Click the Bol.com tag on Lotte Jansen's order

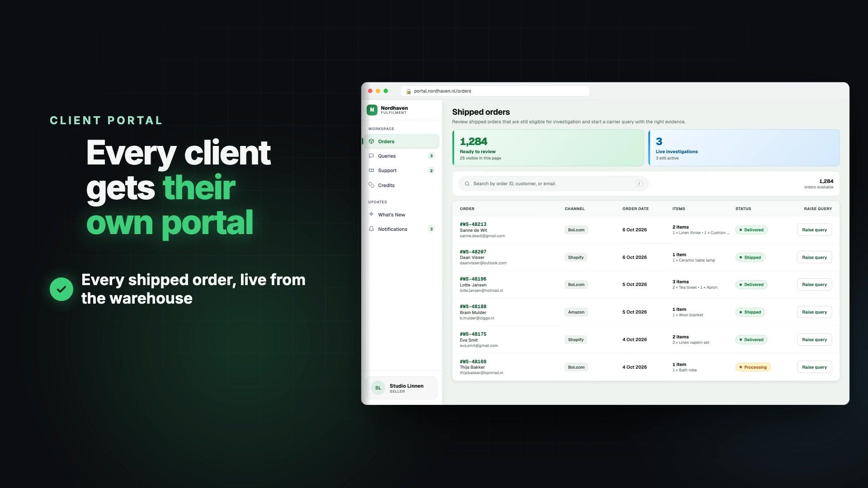(x=576, y=285)
